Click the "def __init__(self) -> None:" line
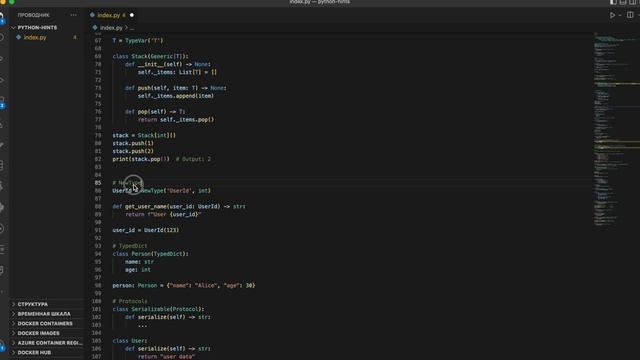This screenshot has height=360, width=640. 168,64
